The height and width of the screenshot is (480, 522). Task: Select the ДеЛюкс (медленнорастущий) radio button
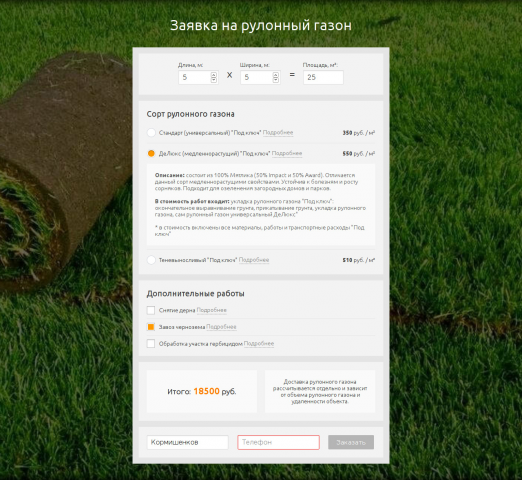click(x=151, y=153)
